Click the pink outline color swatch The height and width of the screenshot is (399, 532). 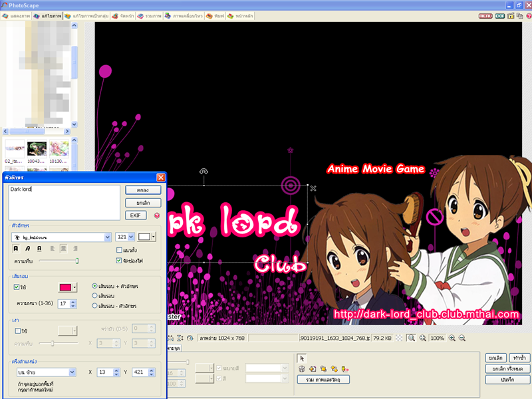click(65, 287)
